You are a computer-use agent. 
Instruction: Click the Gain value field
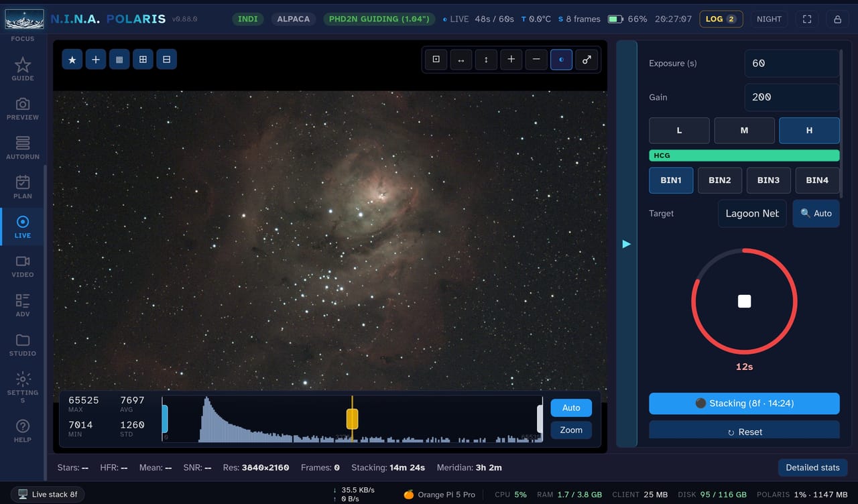click(792, 97)
